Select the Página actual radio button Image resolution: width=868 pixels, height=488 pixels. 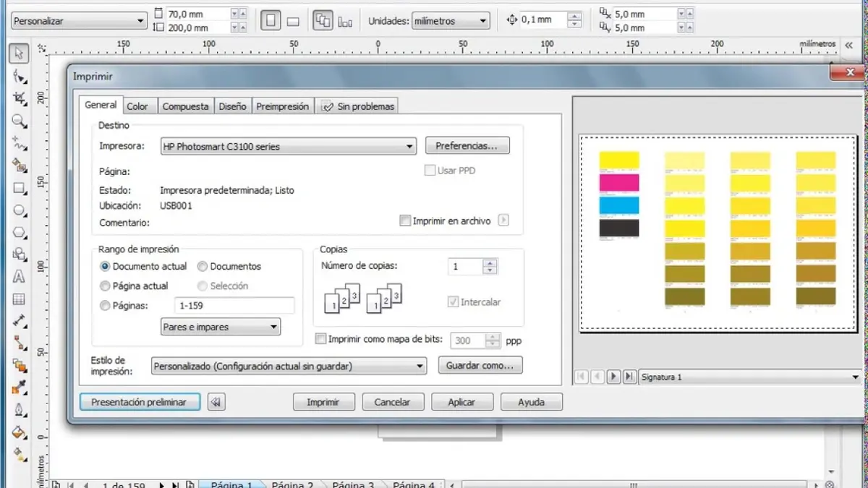pyautogui.click(x=106, y=286)
